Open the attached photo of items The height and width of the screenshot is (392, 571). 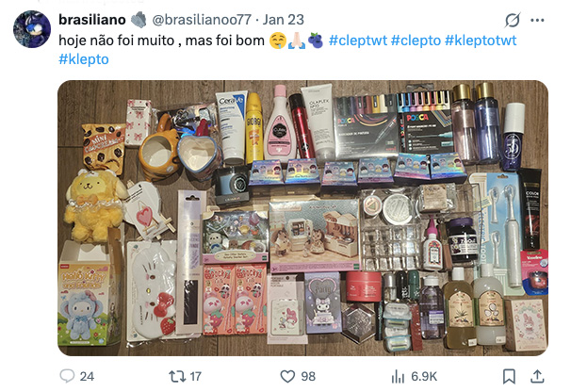coord(302,218)
